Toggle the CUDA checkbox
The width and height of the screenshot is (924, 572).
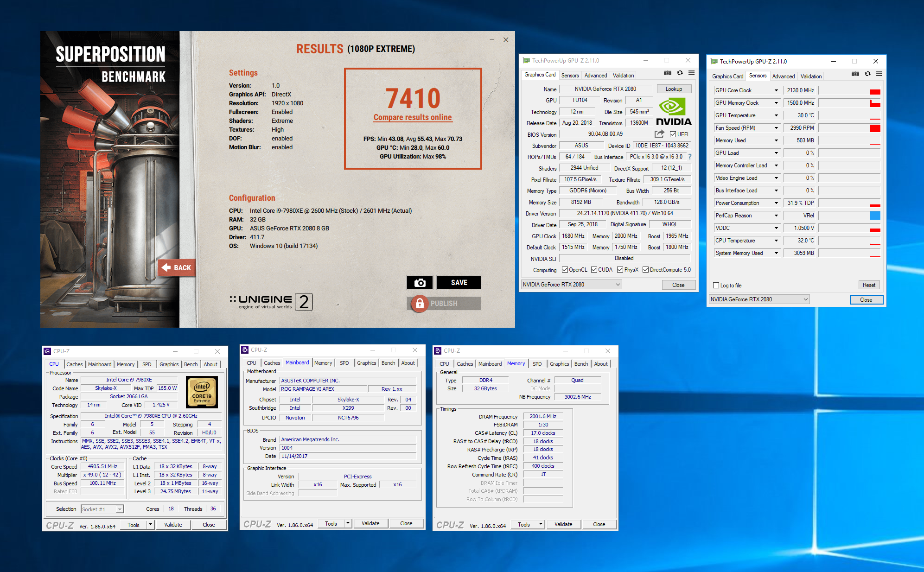594,270
